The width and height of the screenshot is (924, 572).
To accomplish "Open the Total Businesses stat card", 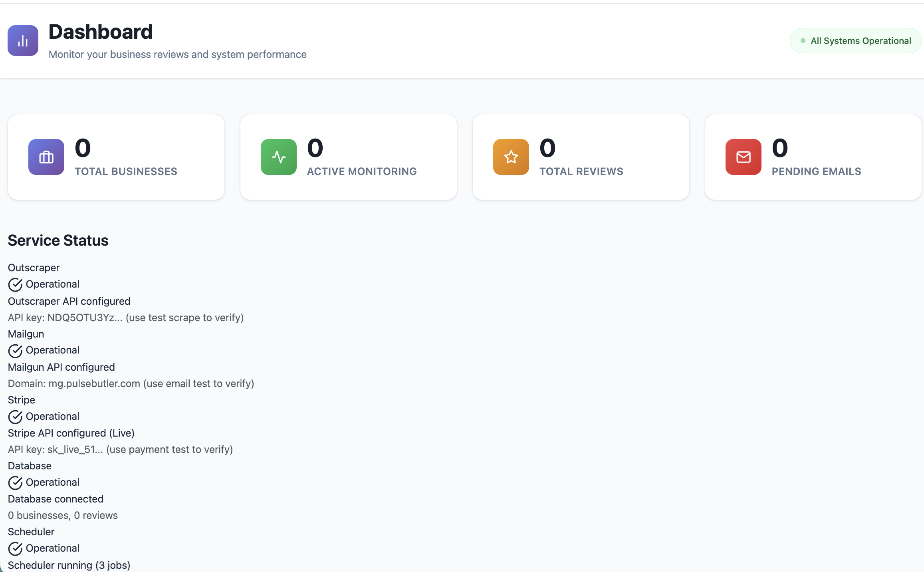I will (116, 157).
